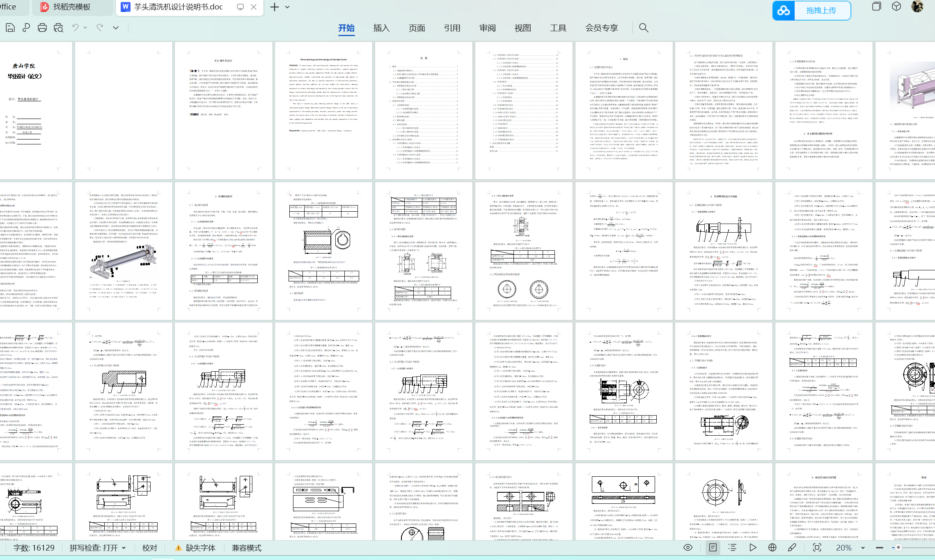Viewport: 935px width, 560px height.
Task: Click the cleaning shaft 3D illustration page
Action: tap(123, 251)
